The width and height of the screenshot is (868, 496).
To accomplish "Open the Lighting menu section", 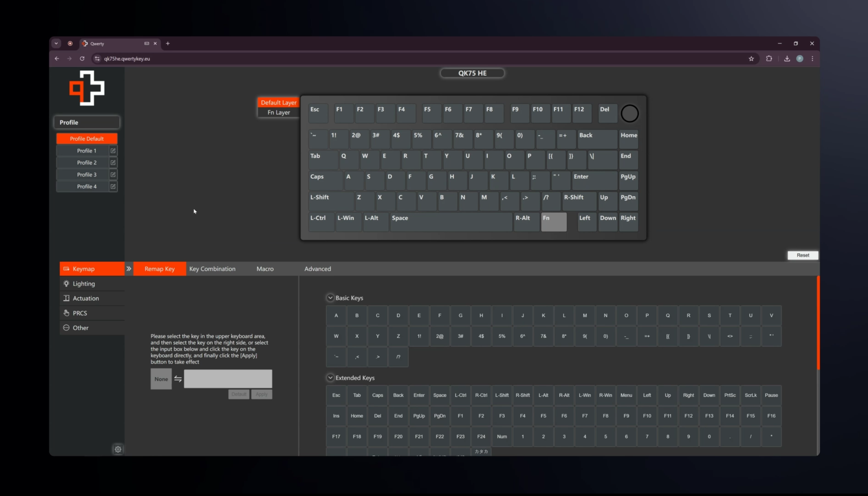I will 84,284.
